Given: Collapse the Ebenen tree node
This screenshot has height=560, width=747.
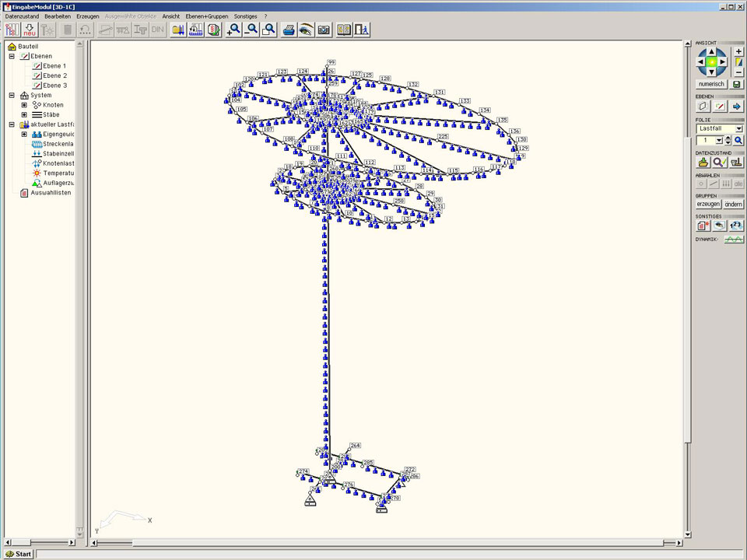Looking at the screenshot, I should coord(12,57).
